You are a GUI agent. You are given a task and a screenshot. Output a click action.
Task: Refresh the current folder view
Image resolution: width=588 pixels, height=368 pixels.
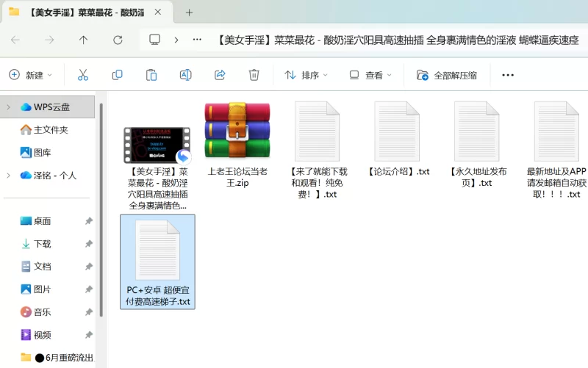[118, 40]
